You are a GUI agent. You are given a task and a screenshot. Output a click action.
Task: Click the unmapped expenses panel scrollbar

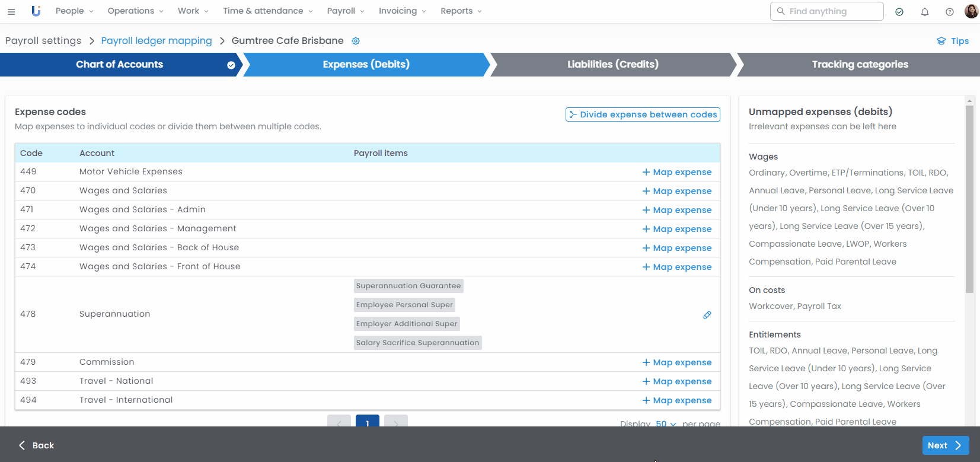pos(969,199)
